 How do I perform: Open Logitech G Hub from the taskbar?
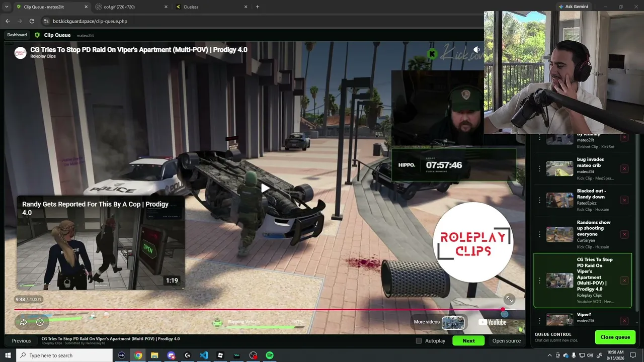tap(187, 355)
